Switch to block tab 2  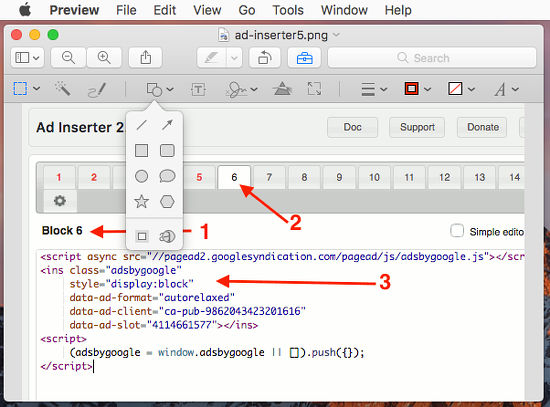pos(94,177)
